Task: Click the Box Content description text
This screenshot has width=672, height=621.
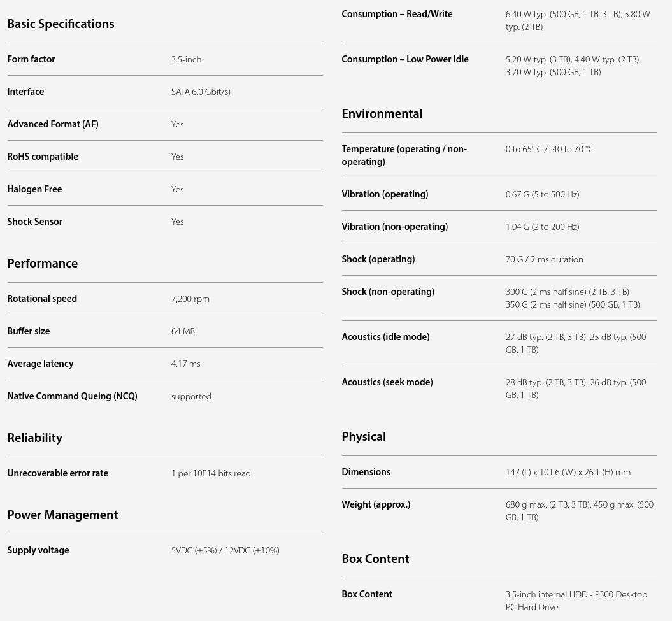Action: [576, 601]
